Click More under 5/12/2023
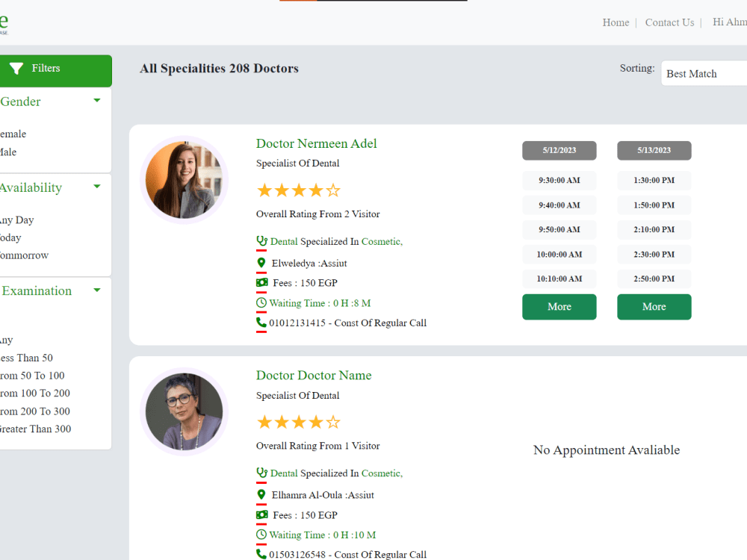Viewport: 747px width, 560px height. [x=560, y=307]
